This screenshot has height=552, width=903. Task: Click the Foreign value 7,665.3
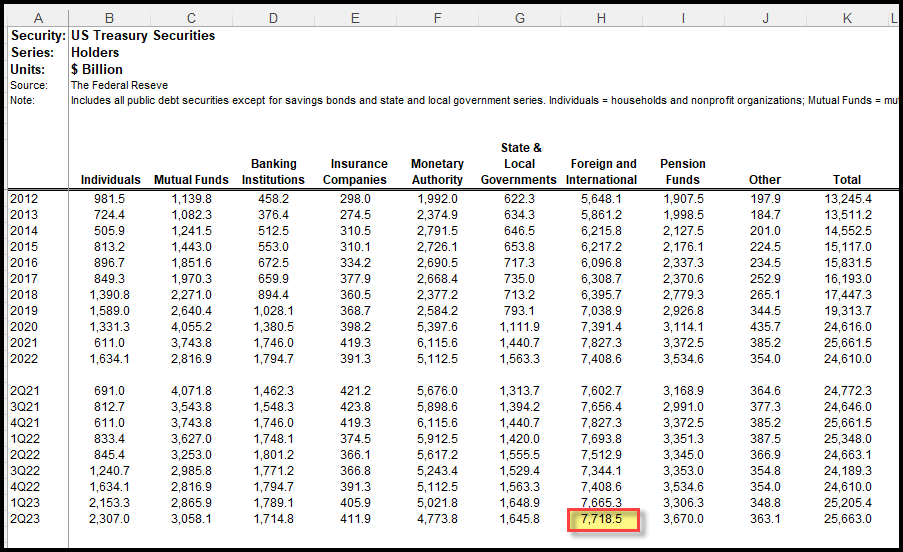pos(601,502)
